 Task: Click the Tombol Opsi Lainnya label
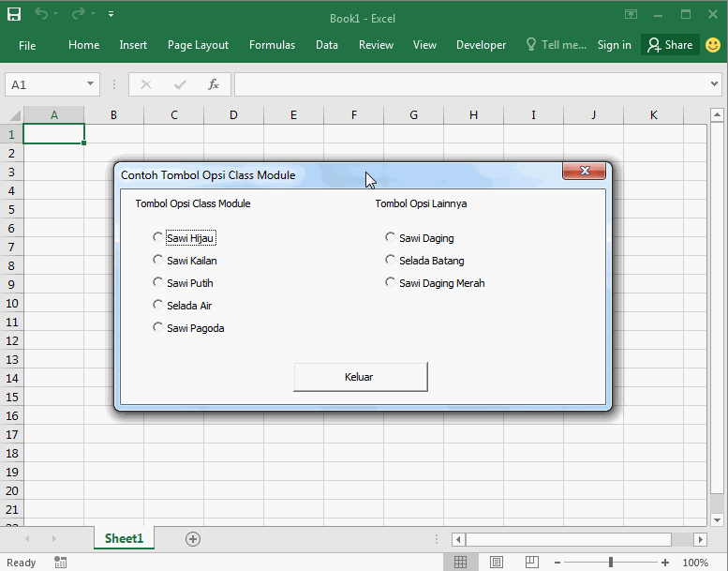pos(421,203)
